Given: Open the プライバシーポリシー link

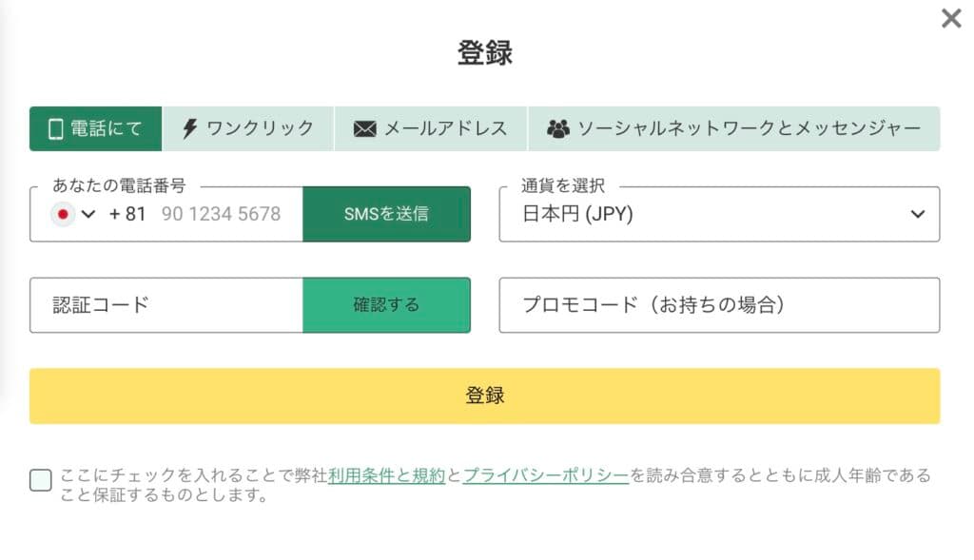Looking at the screenshot, I should 546,475.
